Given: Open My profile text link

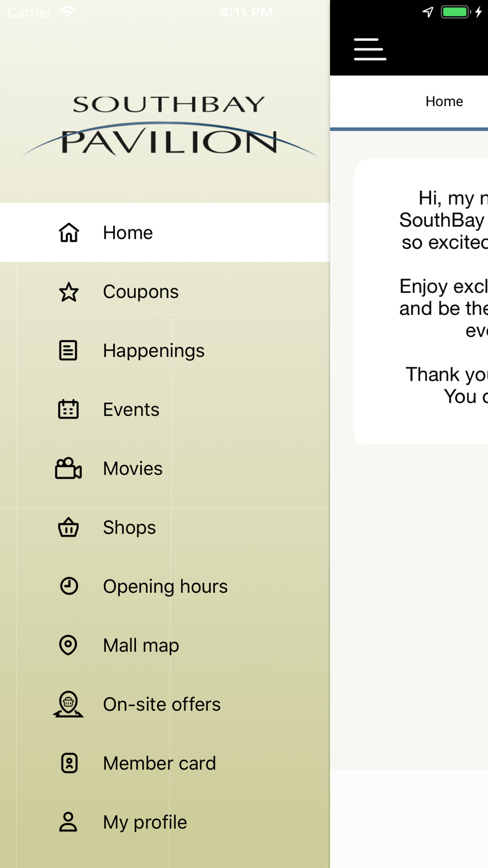Looking at the screenshot, I should pos(145,823).
